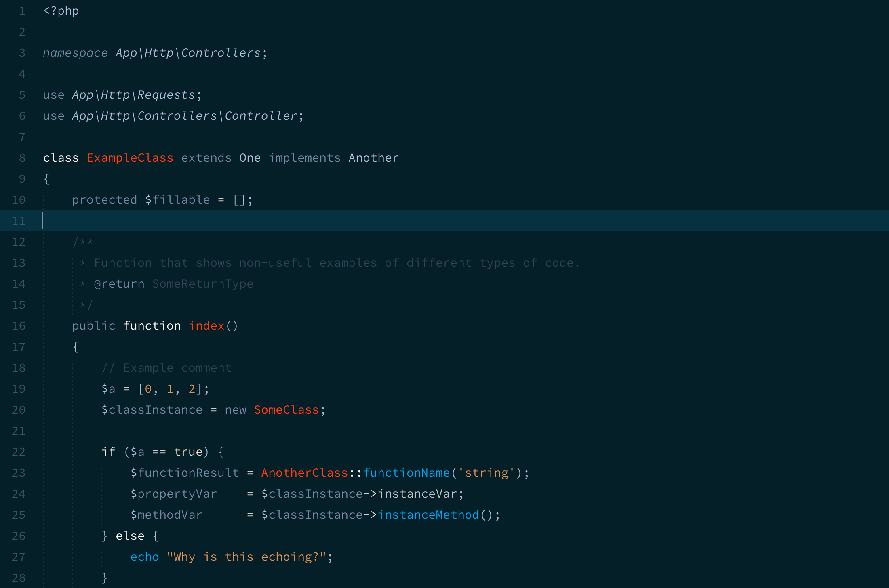Click the Example comment on line 18
889x588 pixels.
[x=166, y=368]
